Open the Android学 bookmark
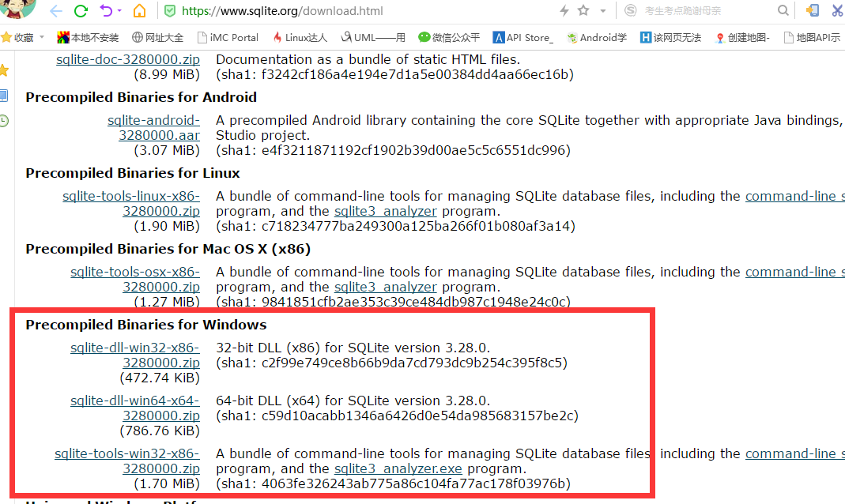 point(597,37)
